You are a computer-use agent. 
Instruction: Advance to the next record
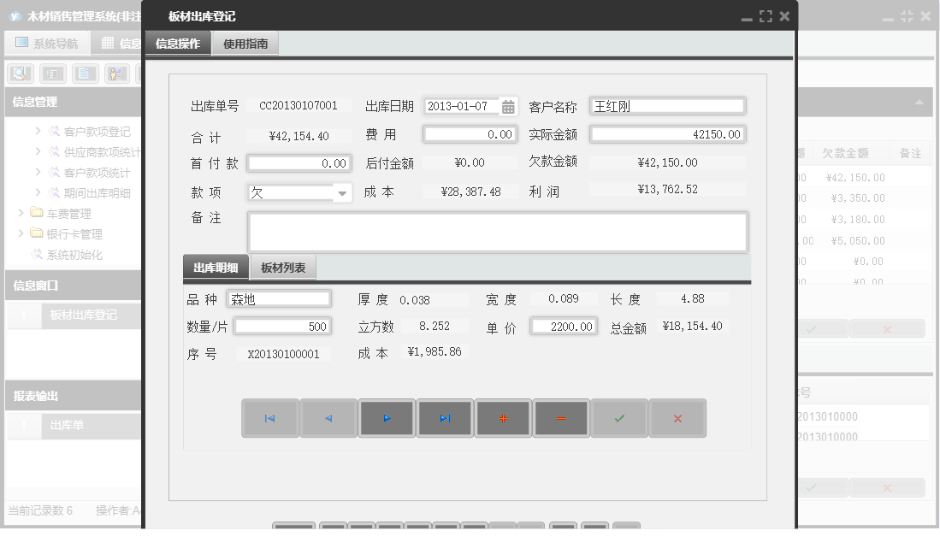point(387,418)
